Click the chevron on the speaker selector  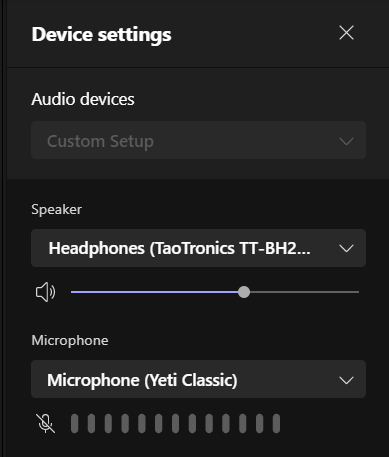coord(346,248)
